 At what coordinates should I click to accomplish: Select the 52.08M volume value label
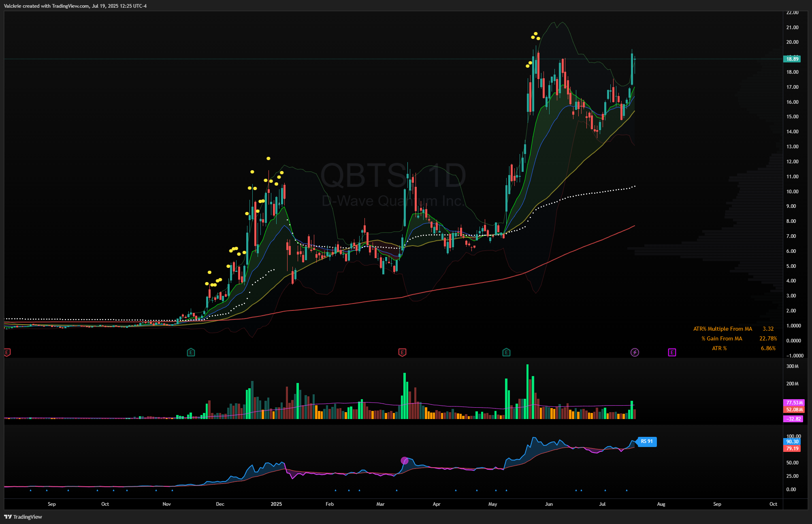794,410
